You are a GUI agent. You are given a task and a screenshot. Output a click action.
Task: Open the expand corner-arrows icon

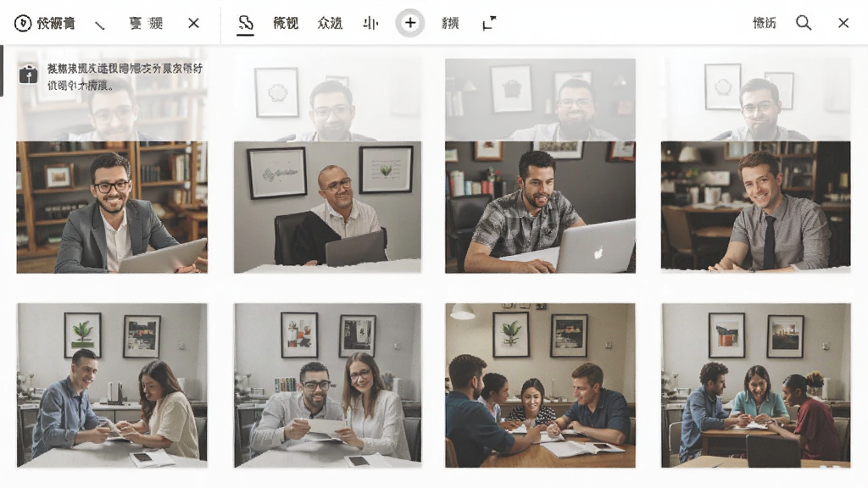[x=489, y=23]
